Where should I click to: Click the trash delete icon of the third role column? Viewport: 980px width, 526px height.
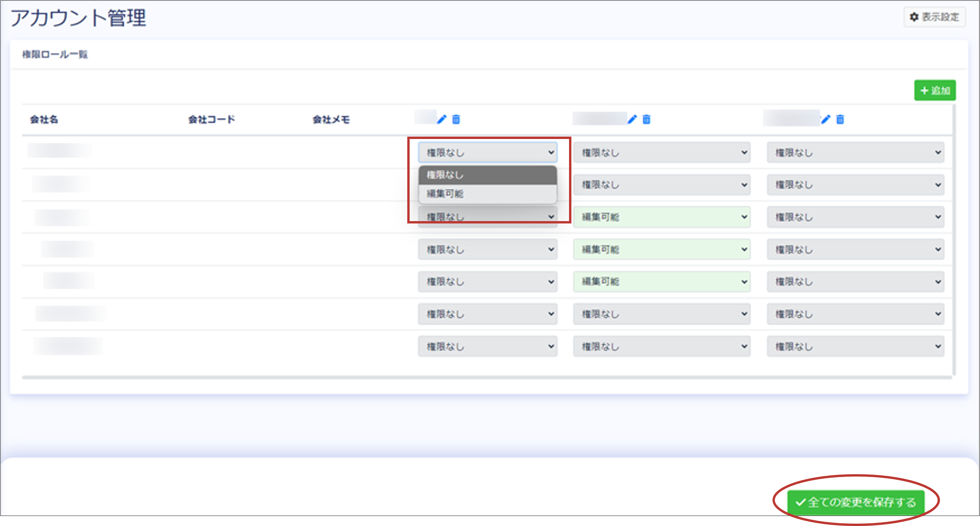(x=840, y=119)
